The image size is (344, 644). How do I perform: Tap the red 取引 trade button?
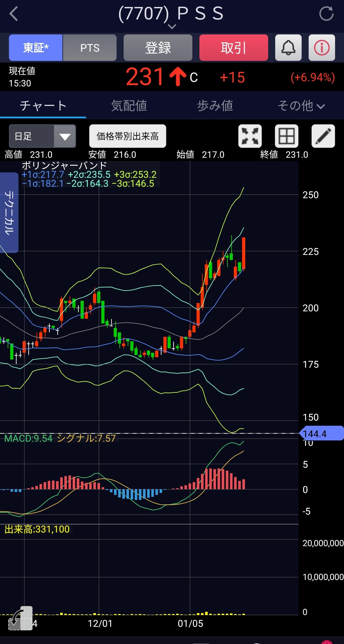tap(233, 48)
